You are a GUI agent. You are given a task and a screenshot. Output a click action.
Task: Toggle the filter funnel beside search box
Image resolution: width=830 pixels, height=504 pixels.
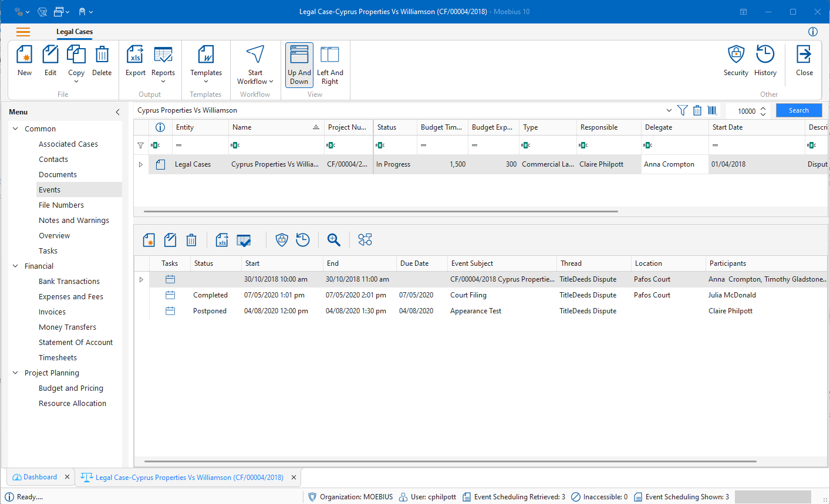tap(682, 110)
